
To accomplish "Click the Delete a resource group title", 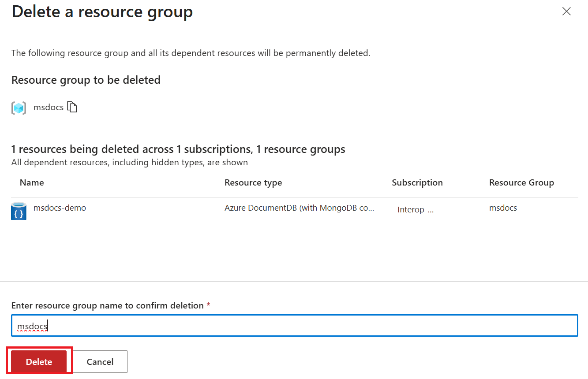I will point(102,12).
